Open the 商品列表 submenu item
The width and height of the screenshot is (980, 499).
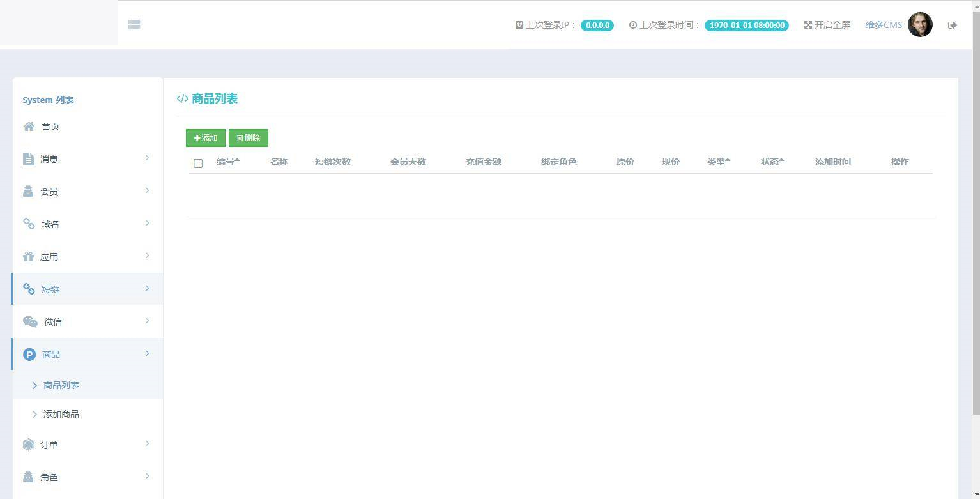tap(61, 385)
